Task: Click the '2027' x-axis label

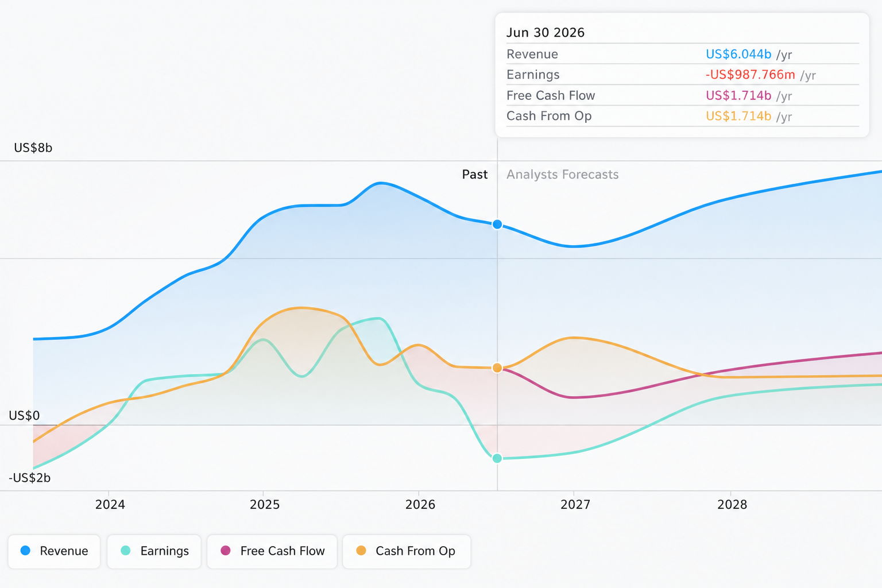Action: coord(575,505)
